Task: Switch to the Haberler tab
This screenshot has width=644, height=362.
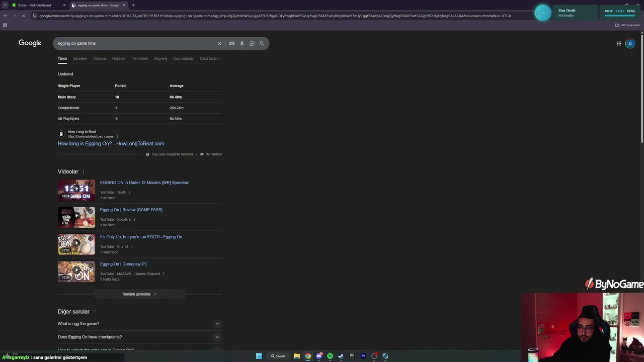Action: (119, 59)
